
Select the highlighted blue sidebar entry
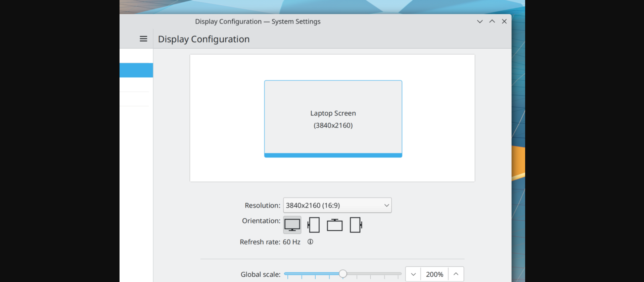[x=136, y=70]
